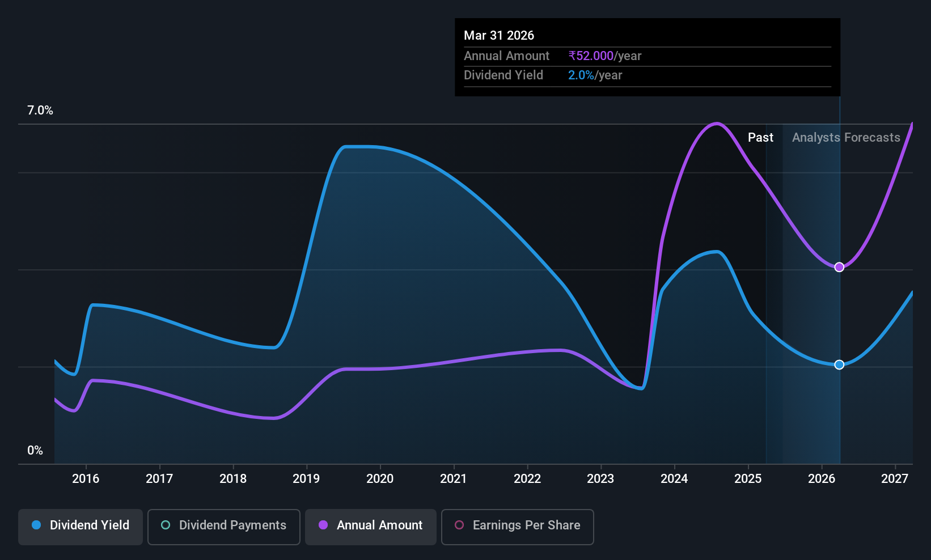Click the Mar 31 2026 tooltip date
The height and width of the screenshot is (560, 931).
pos(499,35)
